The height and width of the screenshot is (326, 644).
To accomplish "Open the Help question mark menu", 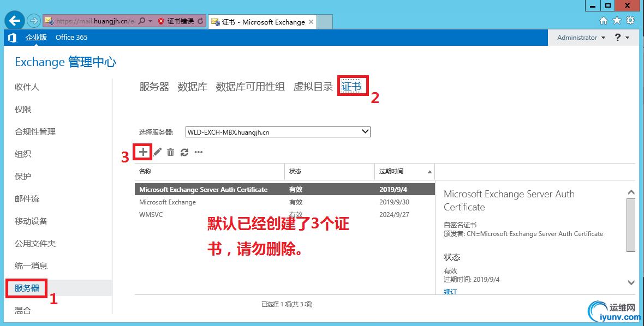I will tap(622, 37).
